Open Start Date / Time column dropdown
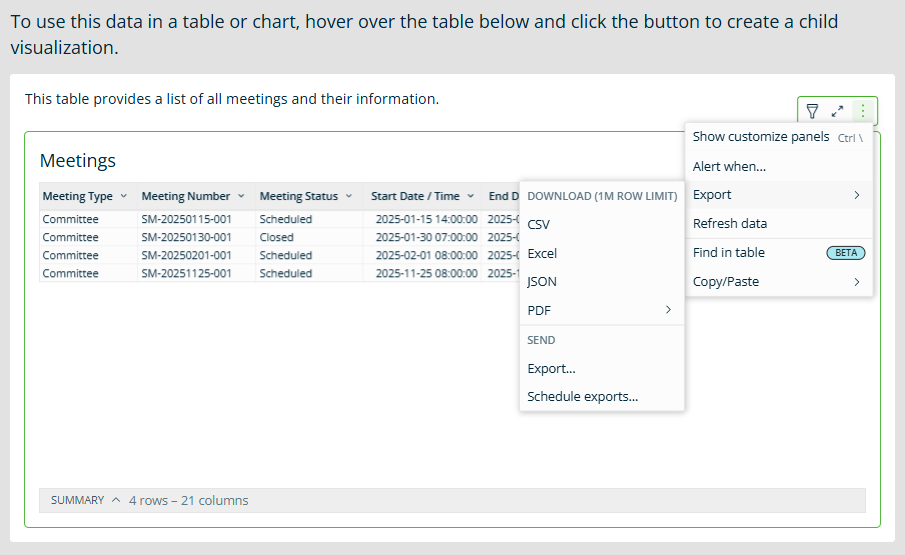The width and height of the screenshot is (905, 555). [x=470, y=196]
